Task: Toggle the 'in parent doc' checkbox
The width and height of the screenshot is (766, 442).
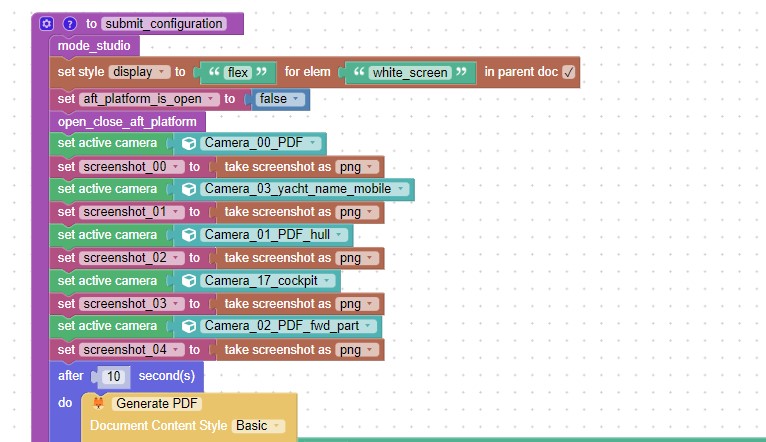Action: tap(569, 72)
